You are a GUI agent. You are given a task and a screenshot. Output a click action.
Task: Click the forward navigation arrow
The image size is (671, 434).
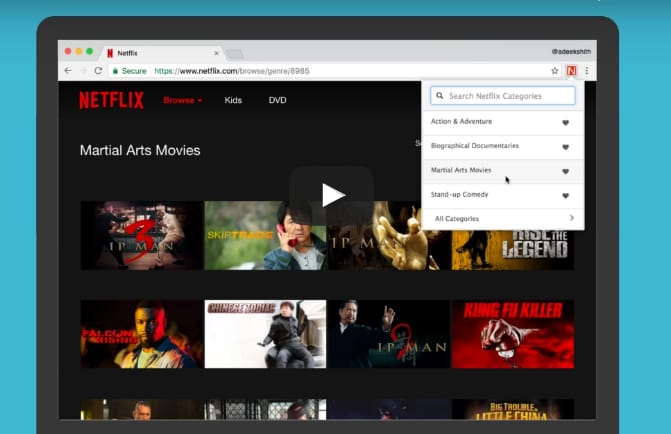(83, 71)
